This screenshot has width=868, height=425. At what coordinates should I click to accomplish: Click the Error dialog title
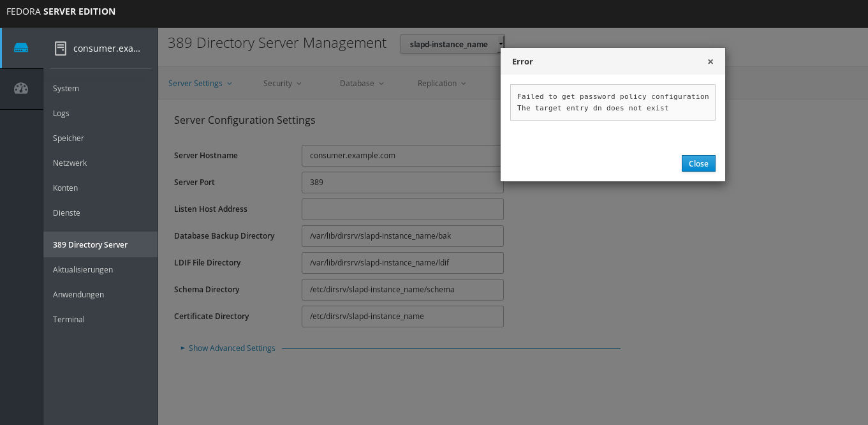[x=522, y=62]
